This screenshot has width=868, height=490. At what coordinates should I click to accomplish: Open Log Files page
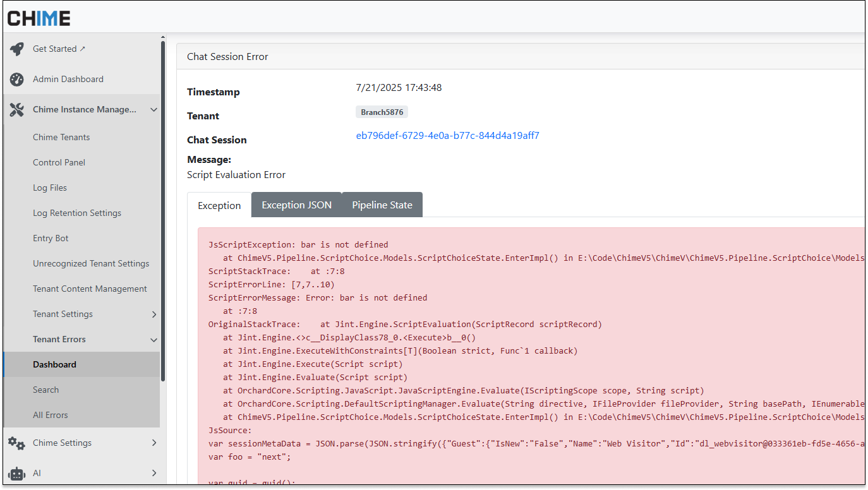pyautogui.click(x=50, y=188)
